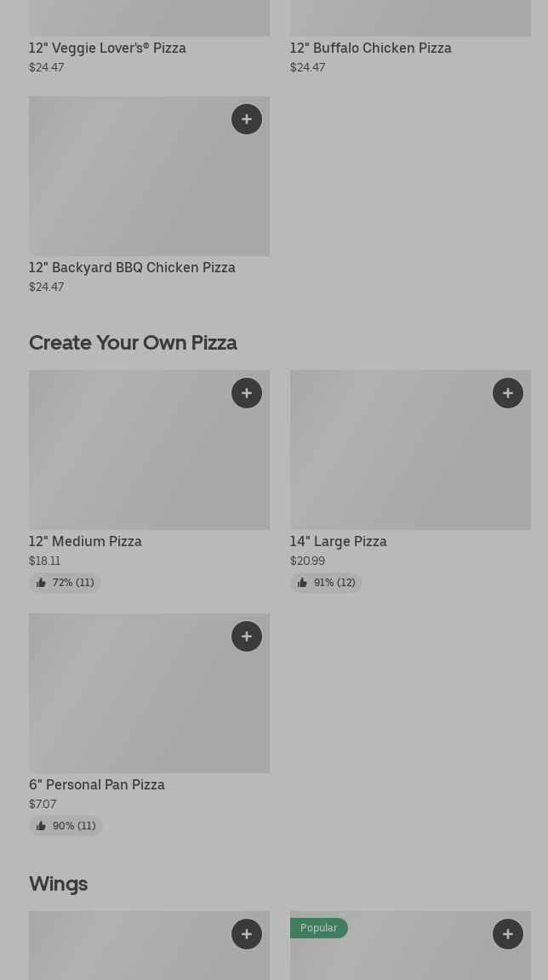Click thumbs-up icon showing 91% rating
Image resolution: width=548 pixels, height=980 pixels.
click(302, 583)
